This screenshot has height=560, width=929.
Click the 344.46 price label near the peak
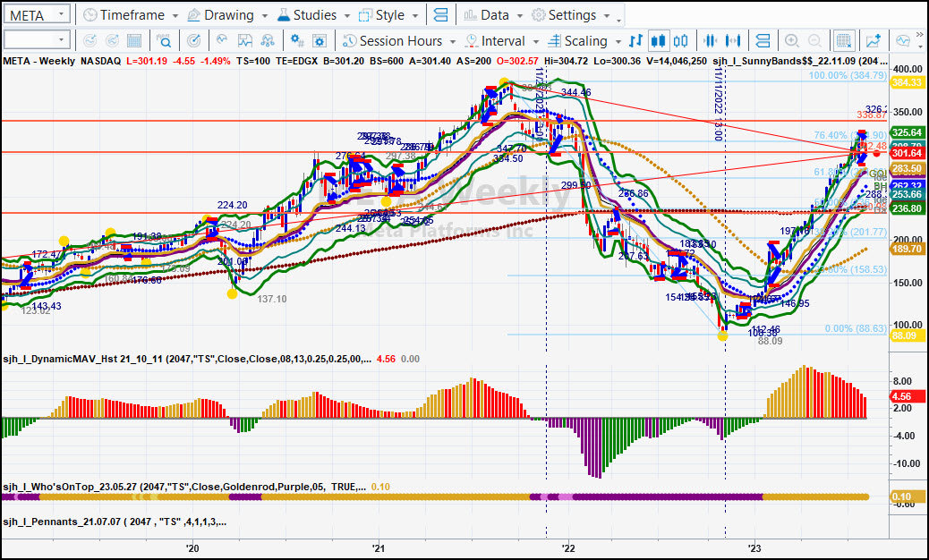tap(575, 92)
